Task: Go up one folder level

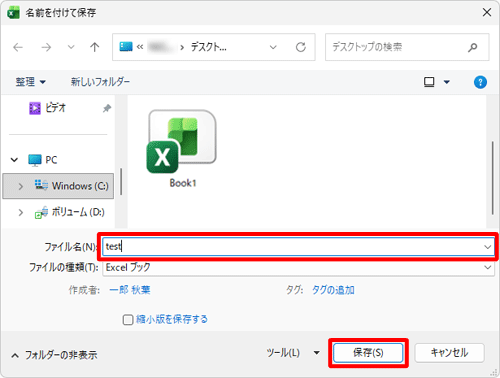Action: click(95, 47)
